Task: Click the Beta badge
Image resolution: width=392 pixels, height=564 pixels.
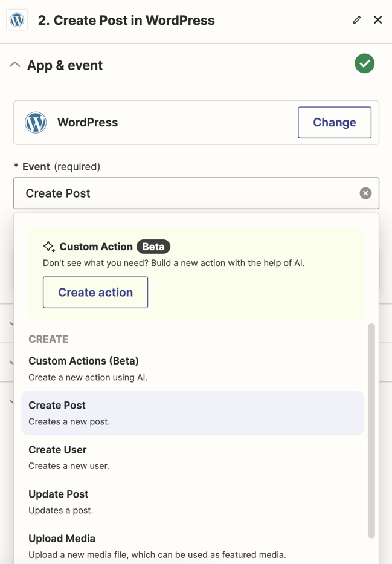Action: (153, 247)
